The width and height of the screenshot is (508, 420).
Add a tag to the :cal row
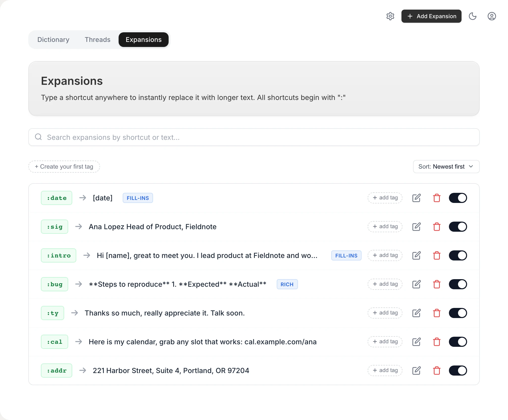point(385,342)
